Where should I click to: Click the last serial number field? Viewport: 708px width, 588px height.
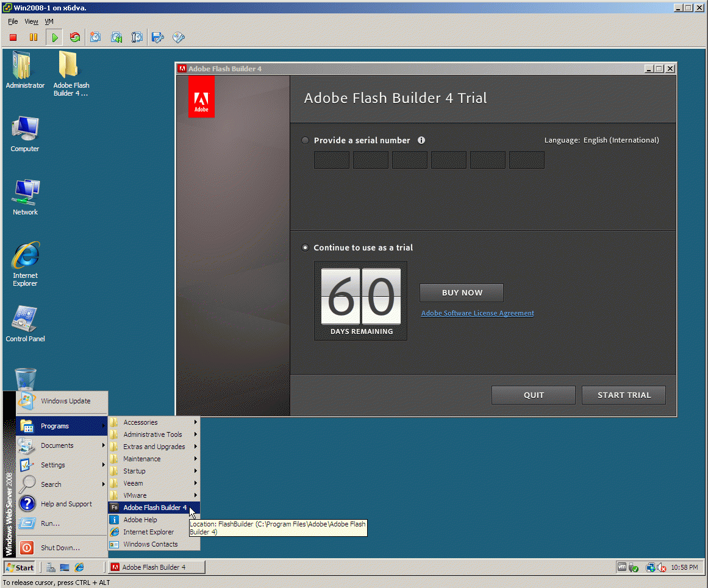click(526, 160)
